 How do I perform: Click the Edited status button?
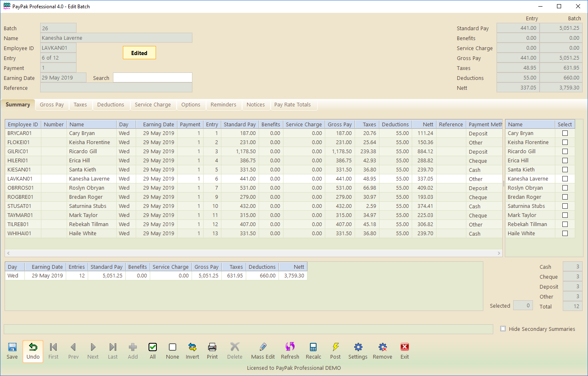[x=139, y=53]
